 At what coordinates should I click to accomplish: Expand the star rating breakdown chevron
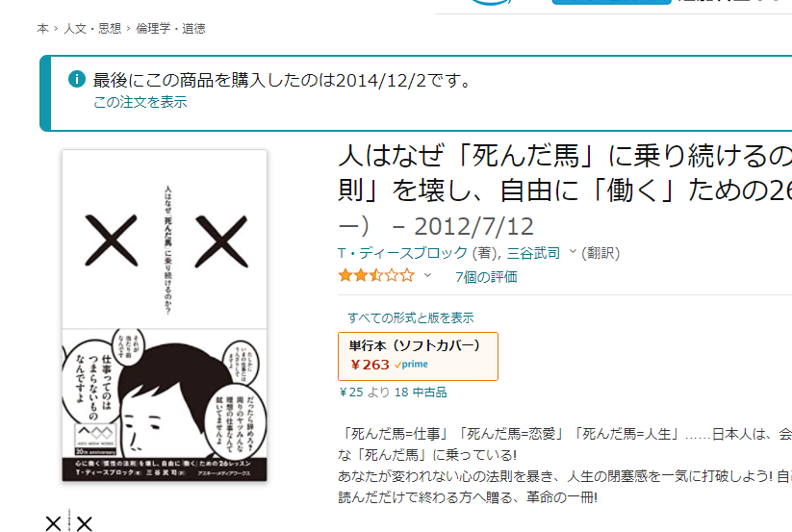[x=427, y=275]
